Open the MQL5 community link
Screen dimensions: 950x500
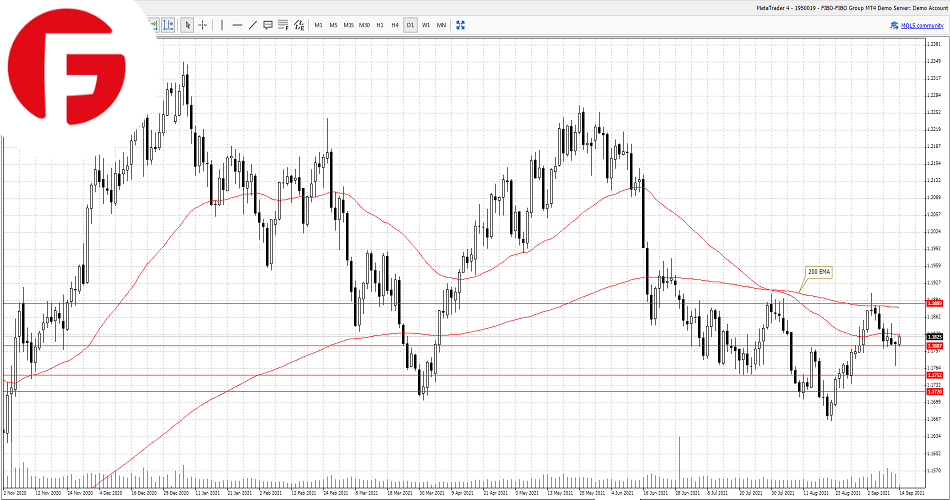pyautogui.click(x=922, y=25)
